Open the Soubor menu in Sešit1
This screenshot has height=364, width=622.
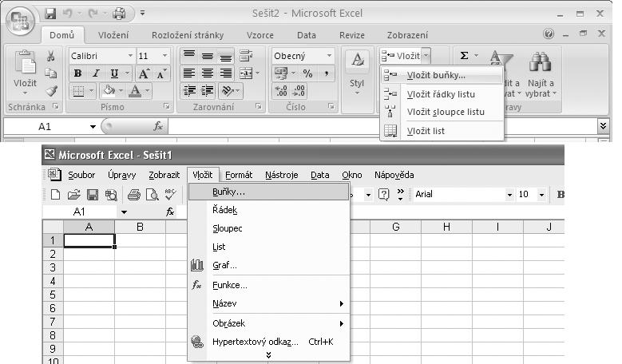tap(81, 175)
